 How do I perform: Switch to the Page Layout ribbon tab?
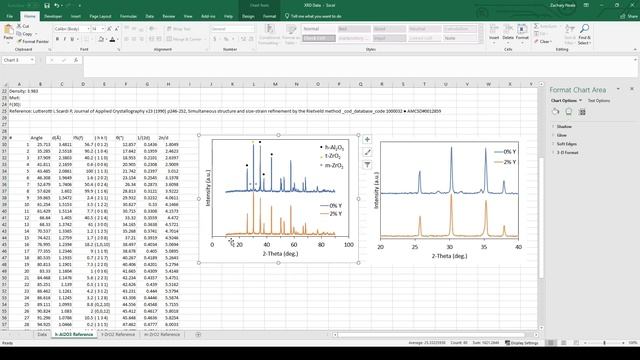click(x=100, y=16)
